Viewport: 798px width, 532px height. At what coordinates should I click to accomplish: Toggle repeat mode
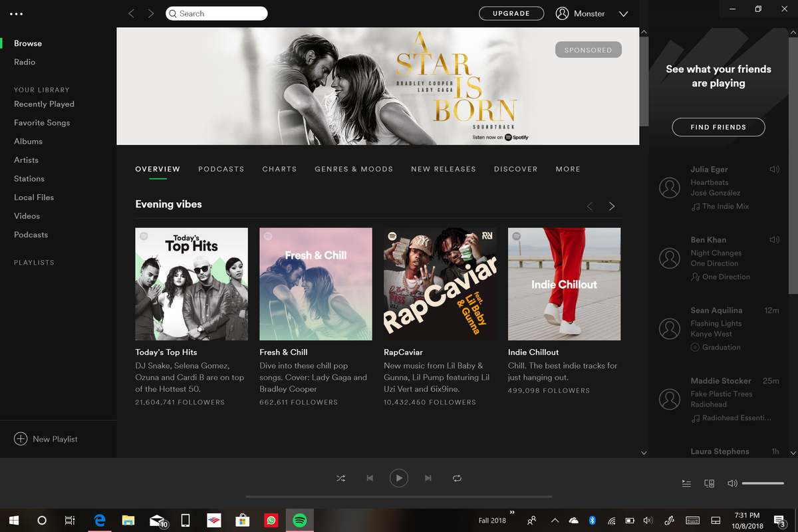coord(457,478)
